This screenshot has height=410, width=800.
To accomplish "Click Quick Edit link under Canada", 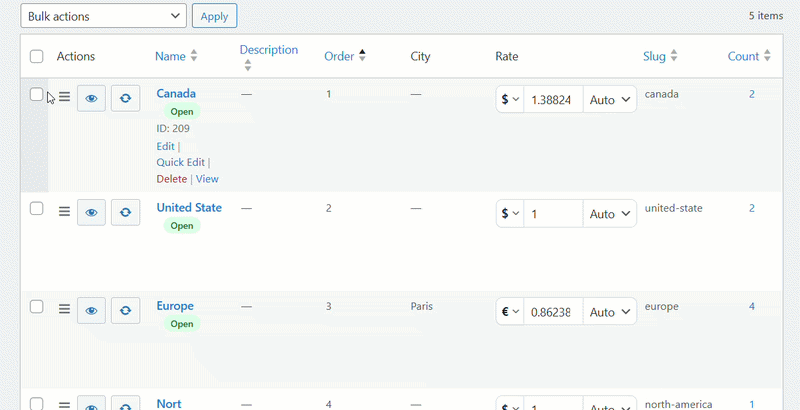I will tap(181, 163).
